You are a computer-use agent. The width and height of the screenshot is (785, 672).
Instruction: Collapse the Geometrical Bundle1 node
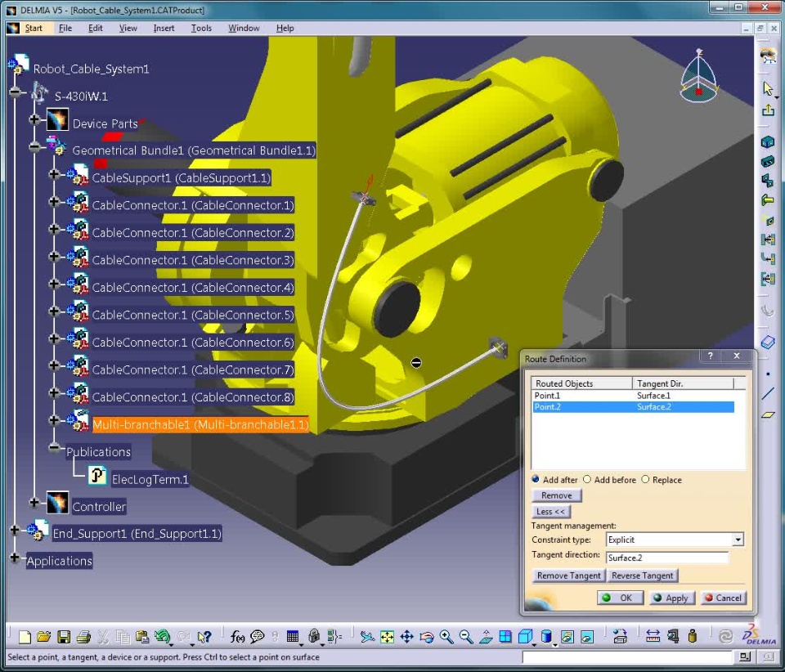coord(34,146)
